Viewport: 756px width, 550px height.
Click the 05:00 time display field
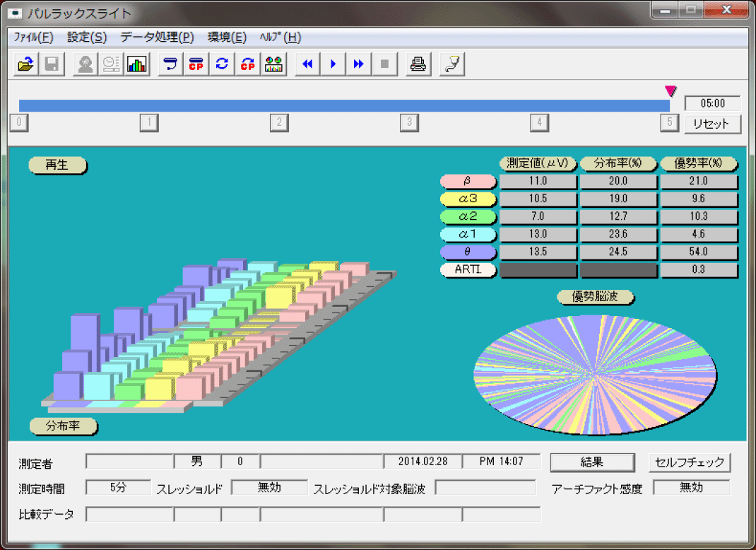tap(713, 103)
